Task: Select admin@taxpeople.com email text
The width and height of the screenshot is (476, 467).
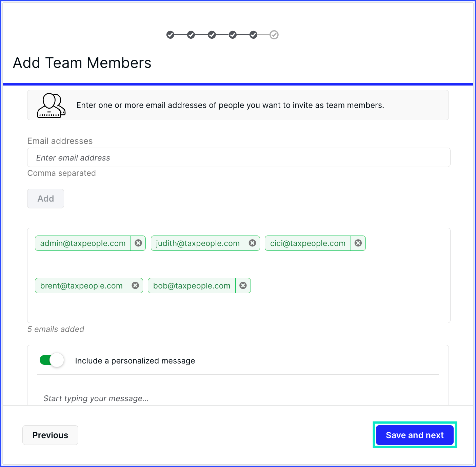Action: (x=83, y=243)
